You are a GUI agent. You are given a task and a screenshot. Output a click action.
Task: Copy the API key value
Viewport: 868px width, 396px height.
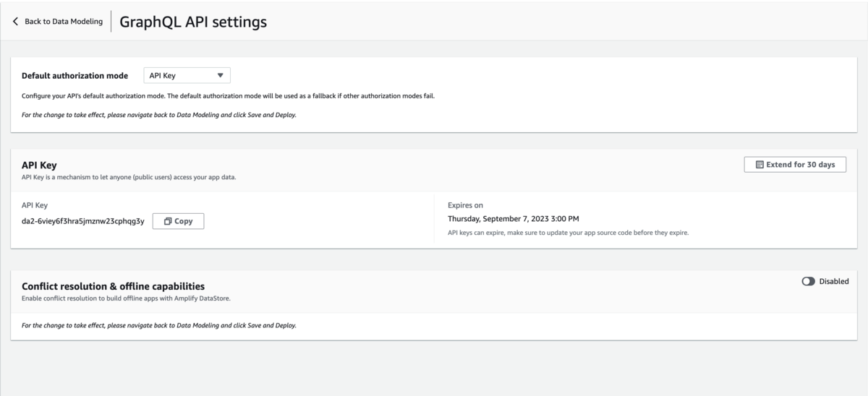click(x=178, y=221)
